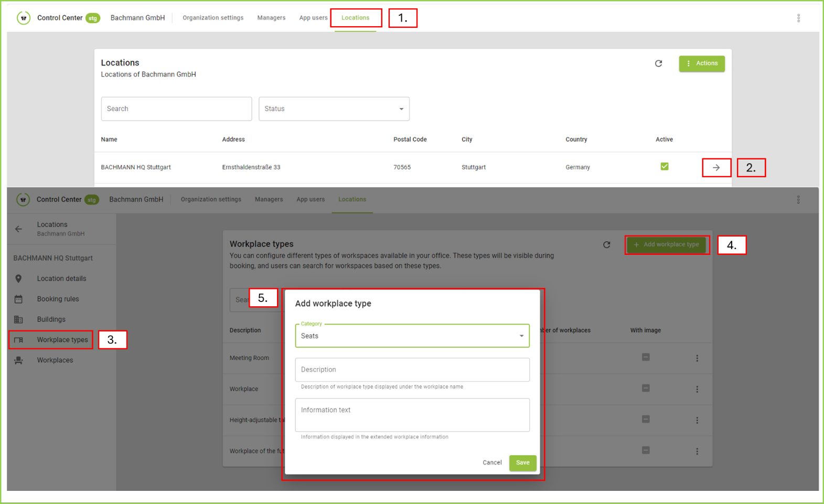Switch to the Managers tab
Screen dimensions: 824x504
[271, 18]
